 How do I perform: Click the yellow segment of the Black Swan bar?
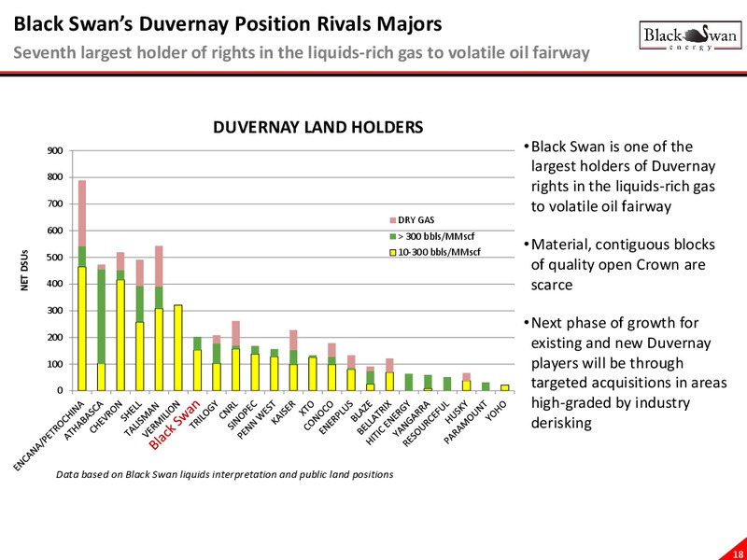click(x=197, y=371)
